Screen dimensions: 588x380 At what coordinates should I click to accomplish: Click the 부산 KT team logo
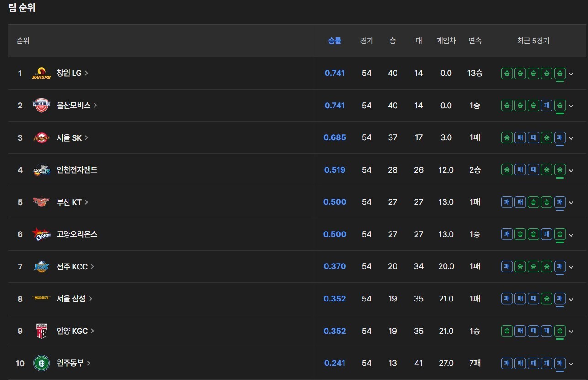tap(42, 202)
